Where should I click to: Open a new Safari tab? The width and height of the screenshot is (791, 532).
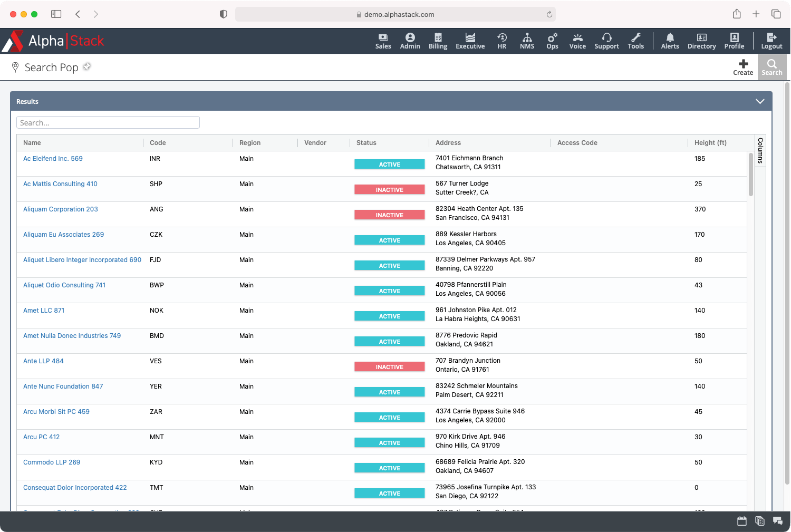(x=756, y=14)
